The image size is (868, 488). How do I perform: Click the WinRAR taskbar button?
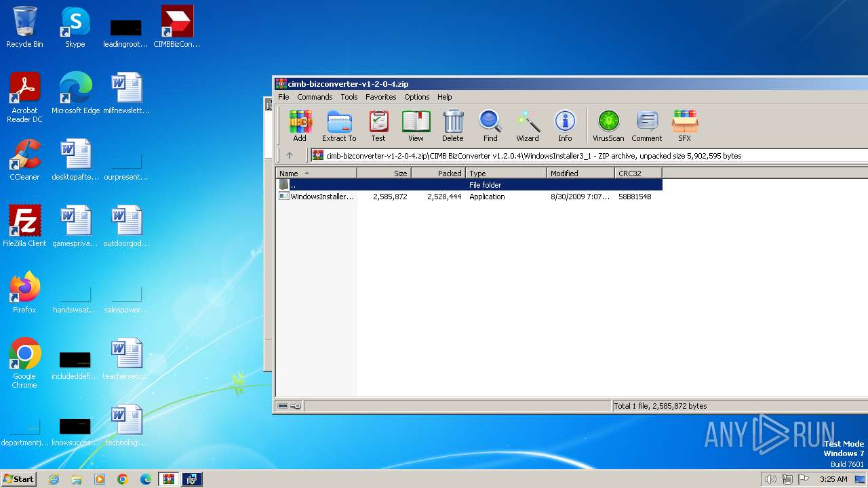[168, 479]
